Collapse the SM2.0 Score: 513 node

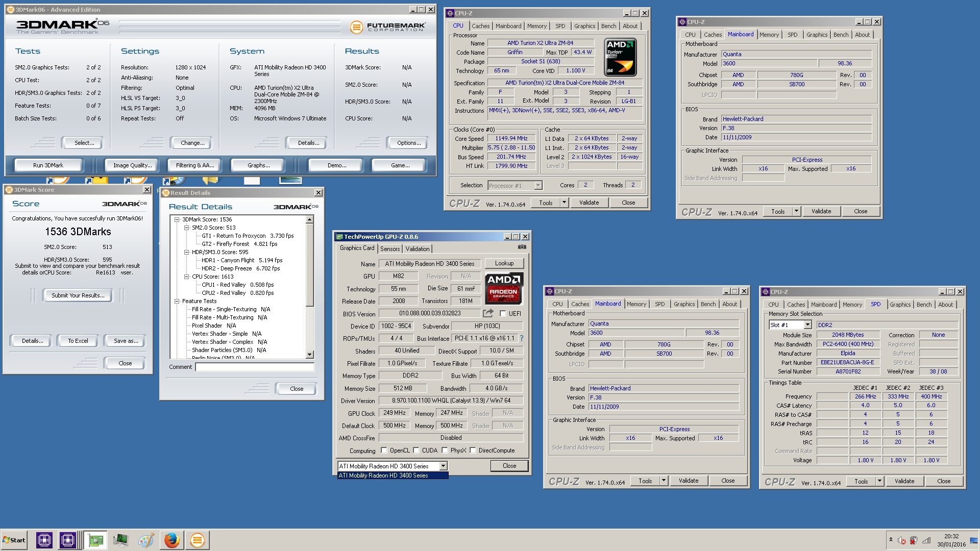coord(186,228)
